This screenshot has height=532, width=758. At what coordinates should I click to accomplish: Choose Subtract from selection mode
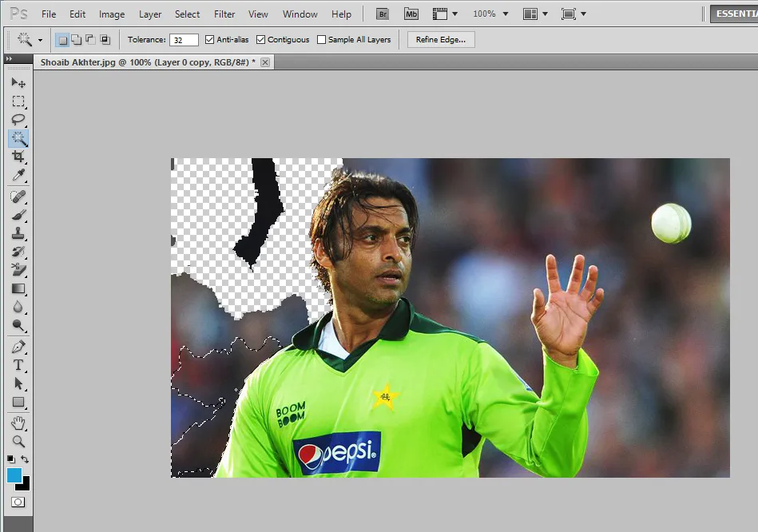tap(90, 40)
